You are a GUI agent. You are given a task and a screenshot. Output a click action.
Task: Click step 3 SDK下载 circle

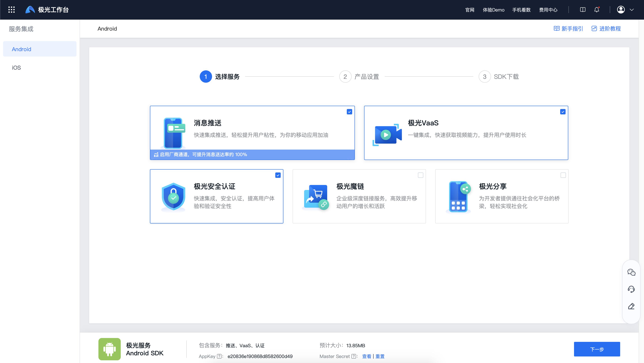tap(485, 77)
